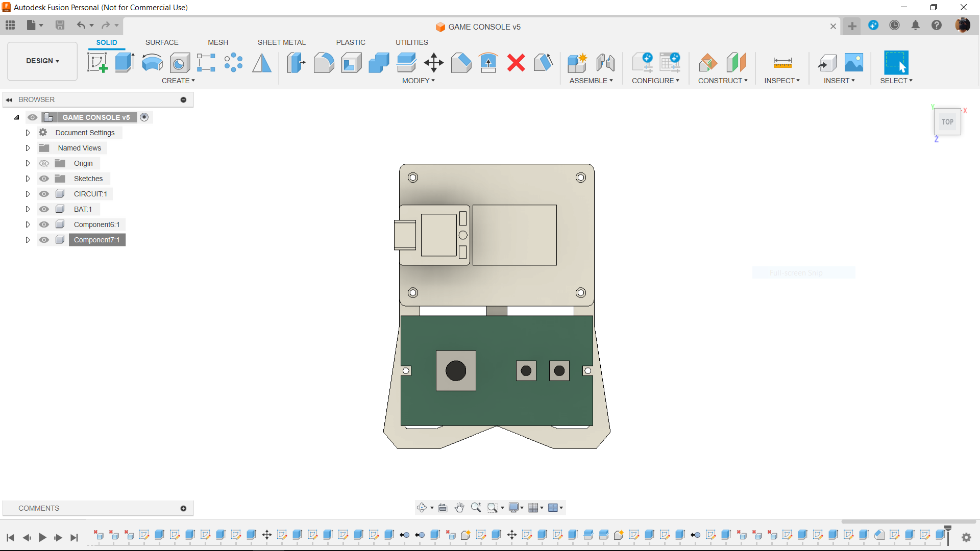This screenshot has height=551, width=980.
Task: Toggle visibility of CIRCUIT:1 layer
Action: point(43,194)
